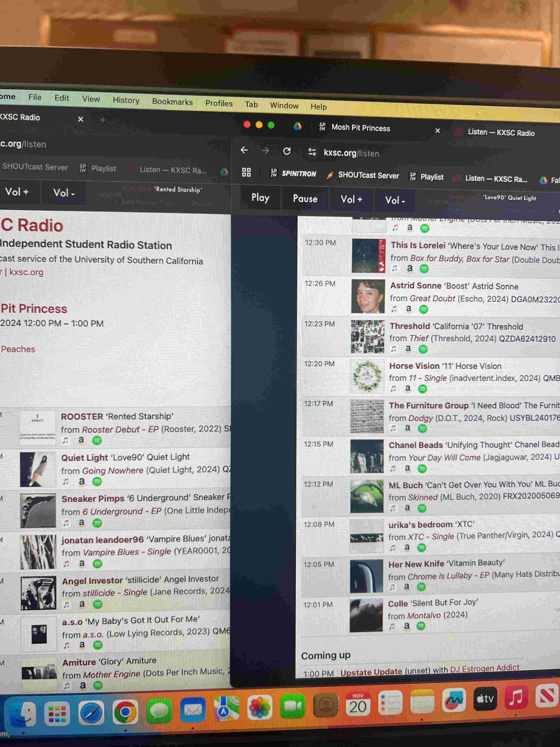Open the tab groups grid icon
The height and width of the screenshot is (747, 560).
pyautogui.click(x=246, y=172)
